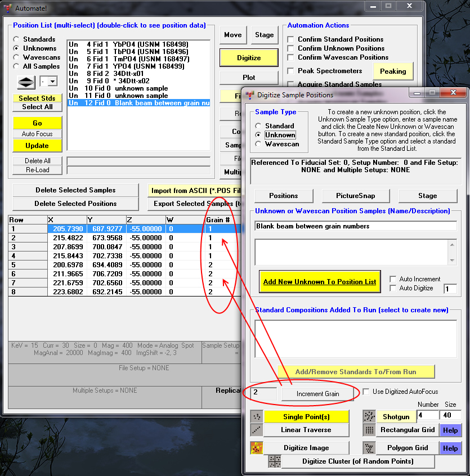
Task: Tick Confirm Standard Positions checkbox
Action: pyautogui.click(x=291, y=39)
